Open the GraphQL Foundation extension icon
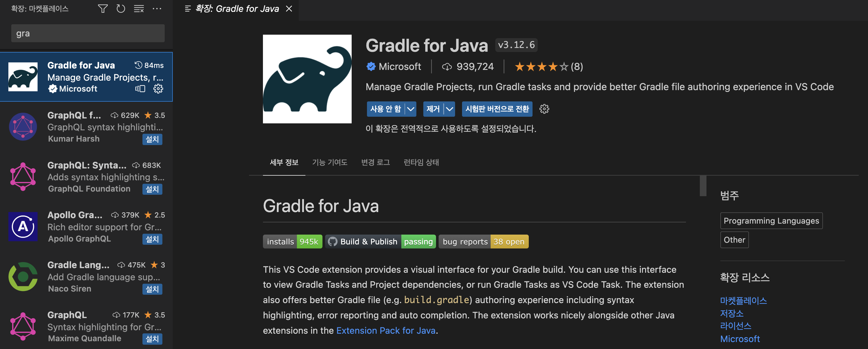The image size is (868, 349). tap(23, 177)
